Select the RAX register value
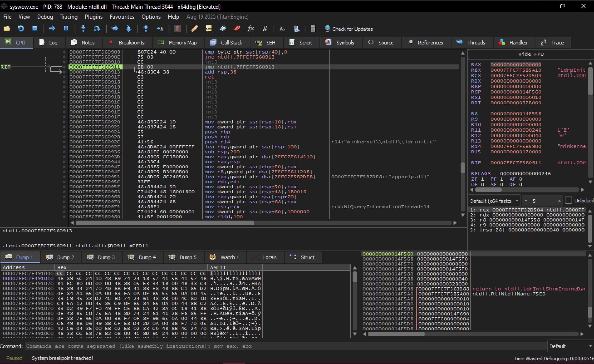 (x=516, y=65)
